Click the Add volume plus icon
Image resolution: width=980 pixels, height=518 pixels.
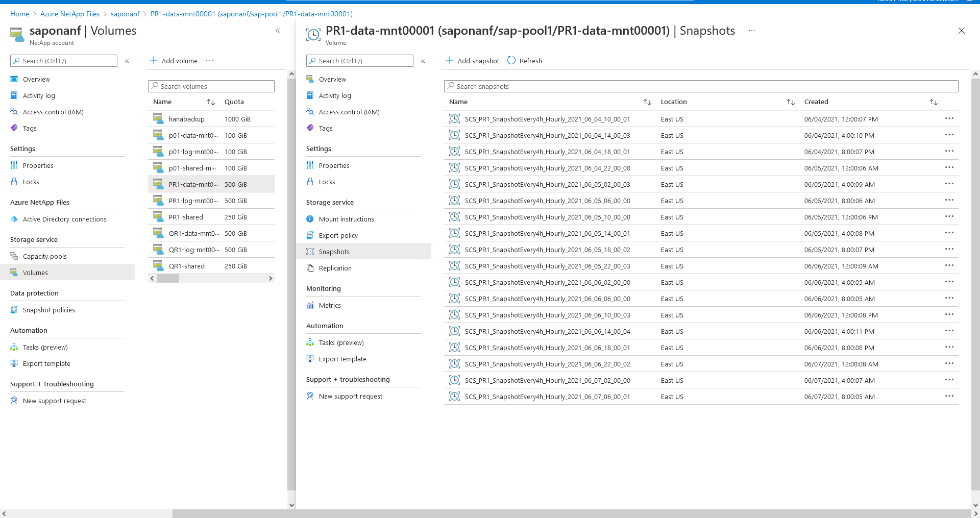(x=153, y=61)
